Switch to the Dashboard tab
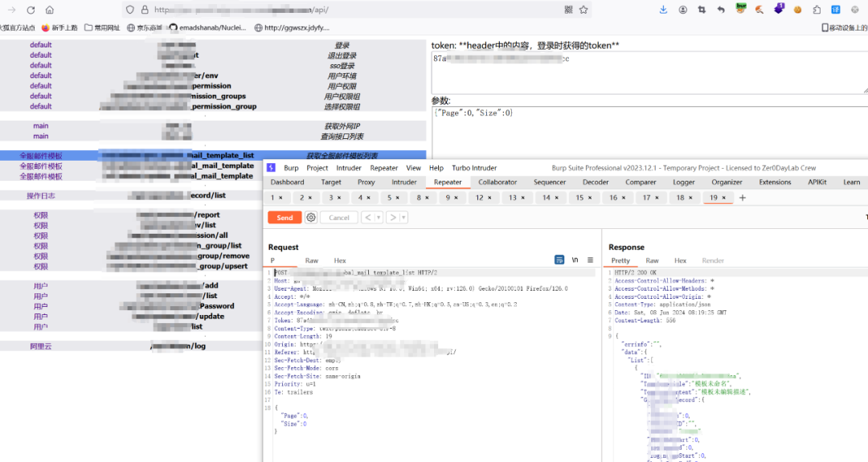868x462 pixels. click(287, 182)
